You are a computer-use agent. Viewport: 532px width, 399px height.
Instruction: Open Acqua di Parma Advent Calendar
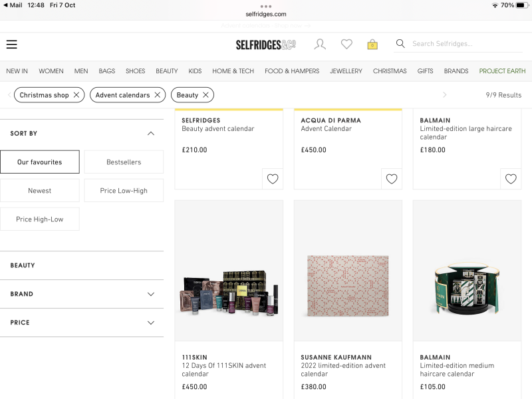[x=326, y=128]
